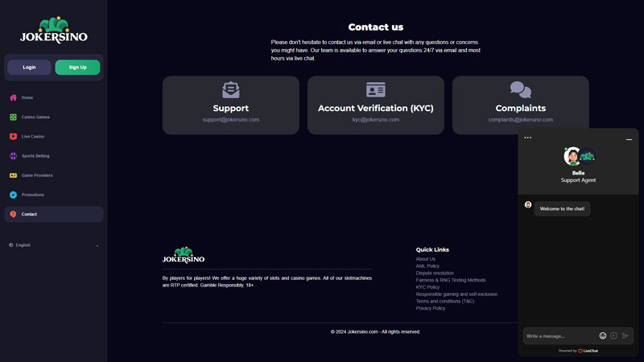Click the Sports Betting ball icon
Screen dimensions: 644x362
[13, 156]
